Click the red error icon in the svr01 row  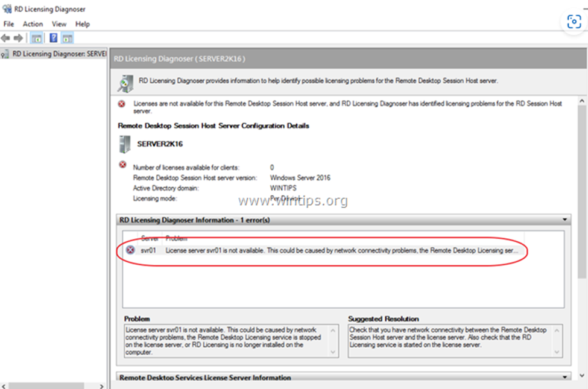point(130,250)
